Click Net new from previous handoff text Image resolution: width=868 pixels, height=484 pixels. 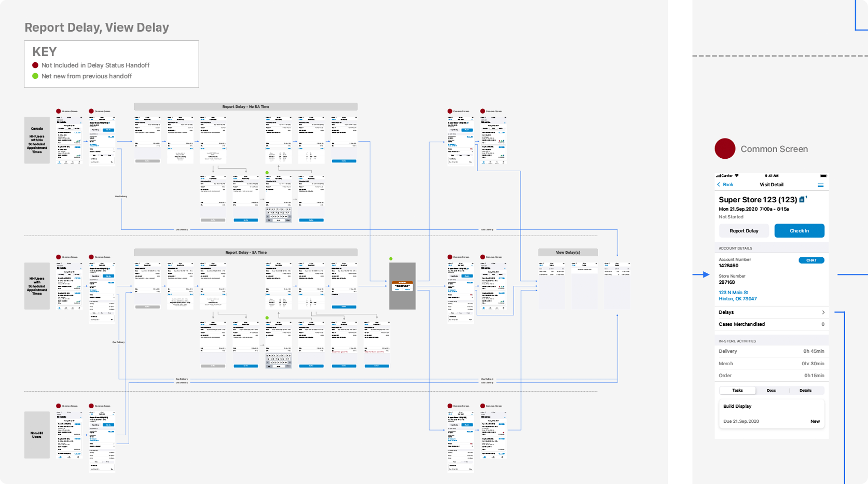[87, 76]
